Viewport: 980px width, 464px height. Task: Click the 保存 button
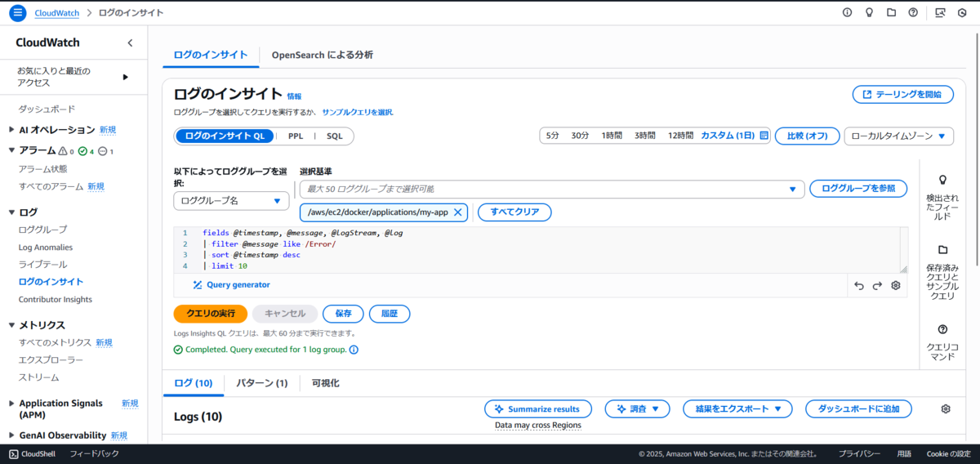tap(343, 313)
